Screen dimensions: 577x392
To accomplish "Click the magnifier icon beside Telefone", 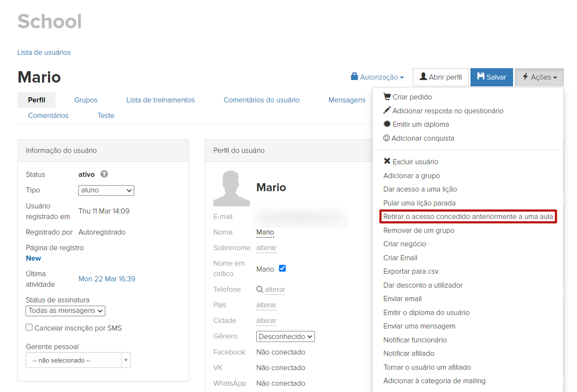I will pos(260,290).
